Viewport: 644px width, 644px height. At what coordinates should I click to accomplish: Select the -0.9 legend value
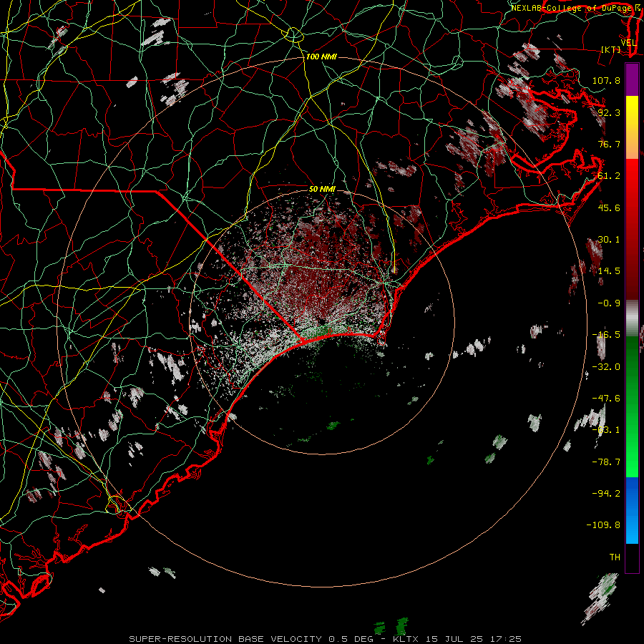(609, 303)
